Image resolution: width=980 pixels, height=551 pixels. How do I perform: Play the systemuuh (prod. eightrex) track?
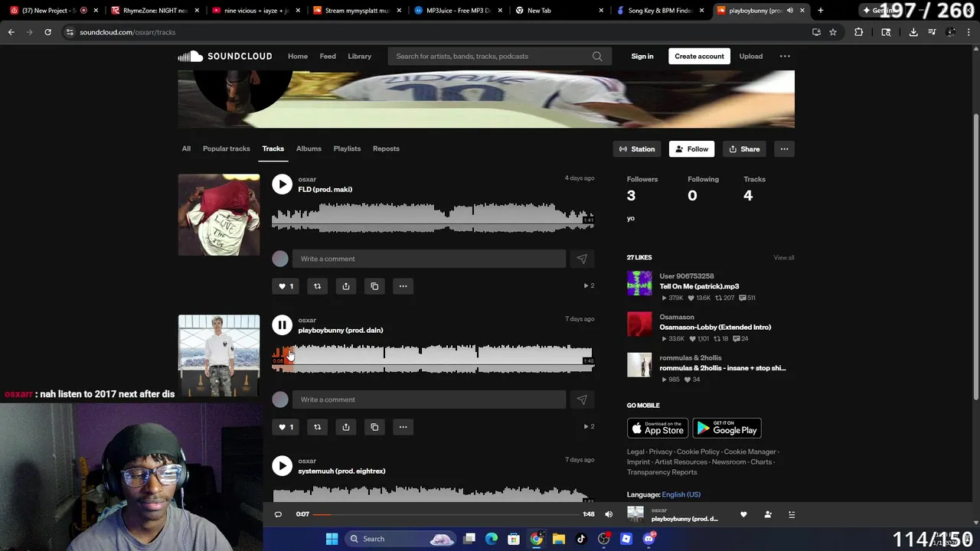(282, 466)
